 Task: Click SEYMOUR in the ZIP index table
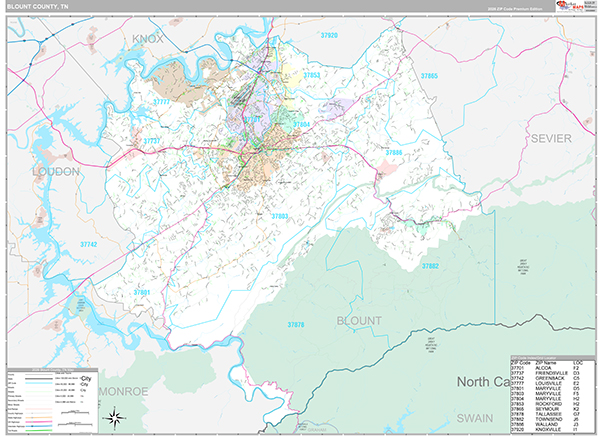547,409
